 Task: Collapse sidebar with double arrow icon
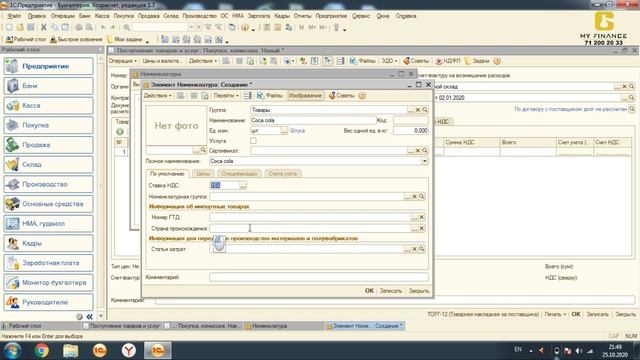(89, 317)
